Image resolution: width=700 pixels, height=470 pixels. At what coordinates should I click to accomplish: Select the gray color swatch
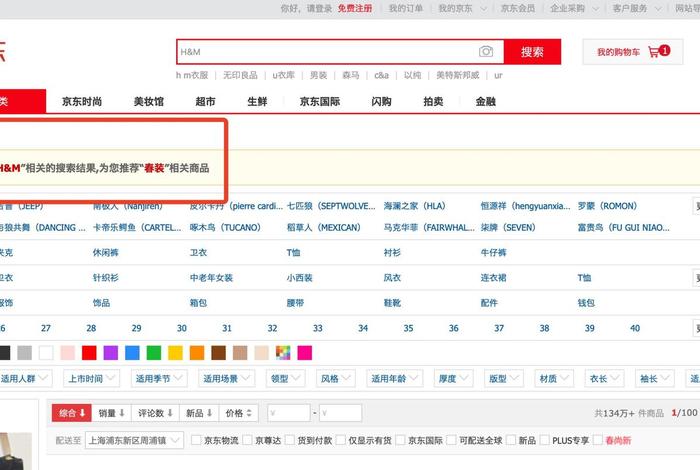click(25, 353)
